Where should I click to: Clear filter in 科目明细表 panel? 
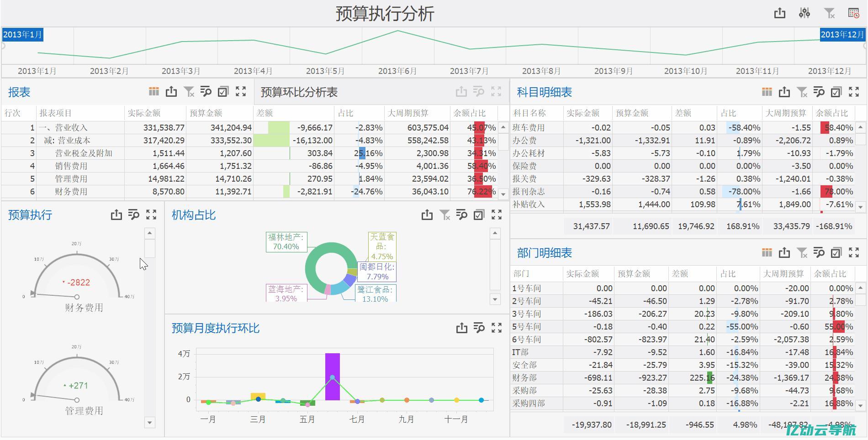click(802, 92)
